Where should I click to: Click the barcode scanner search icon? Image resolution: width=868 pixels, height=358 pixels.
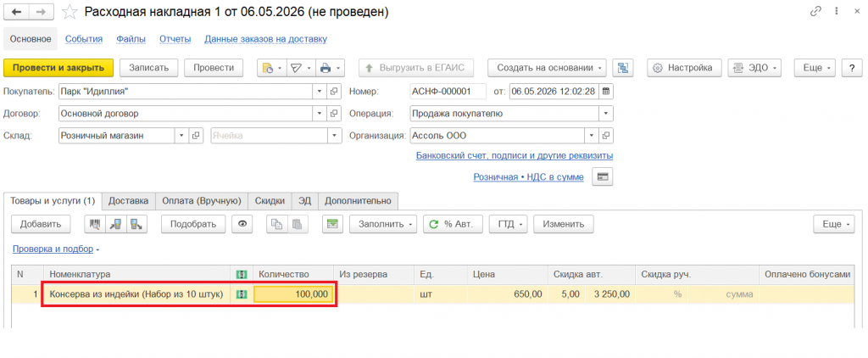[x=95, y=224]
